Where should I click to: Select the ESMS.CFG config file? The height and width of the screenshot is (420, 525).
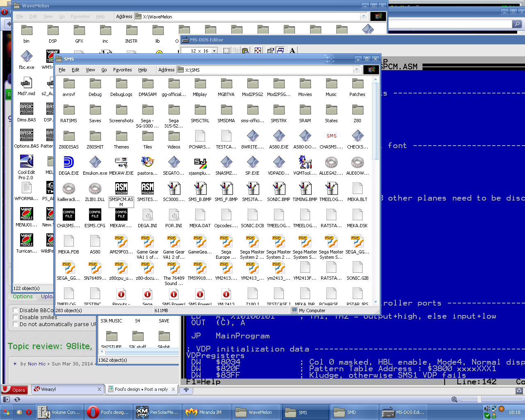tap(95, 215)
